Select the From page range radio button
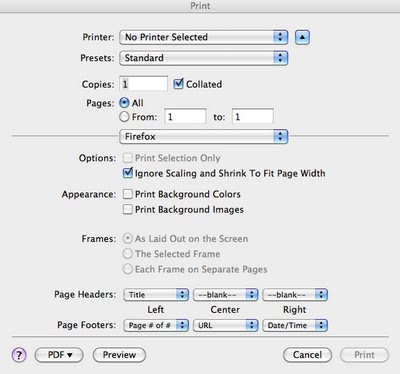The height and width of the screenshot is (374, 400). [124, 117]
